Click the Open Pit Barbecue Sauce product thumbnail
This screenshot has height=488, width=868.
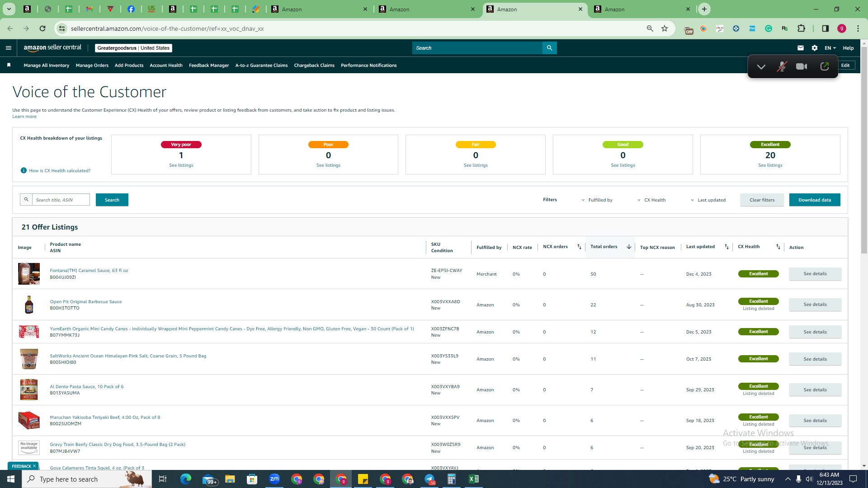(29, 305)
